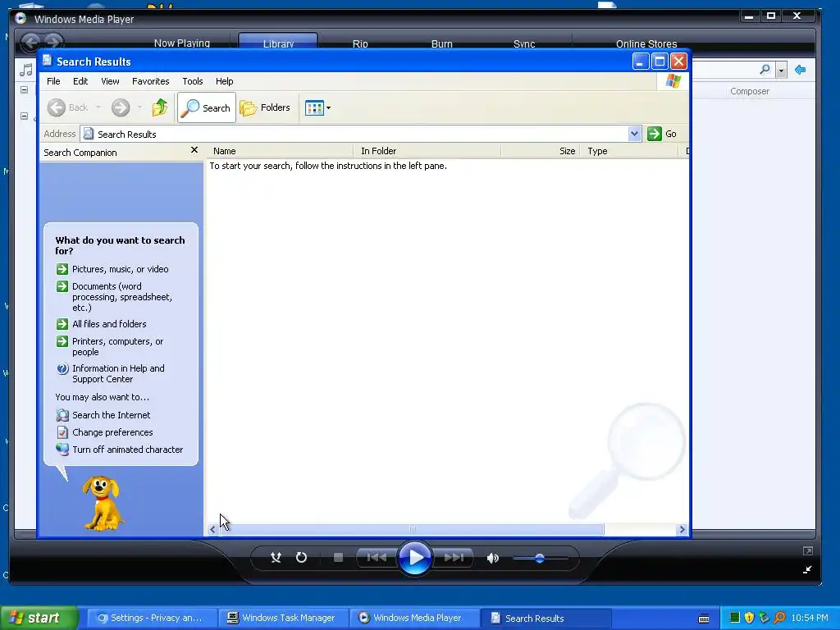
Task: Open the Views dropdown button
Action: tap(317, 107)
